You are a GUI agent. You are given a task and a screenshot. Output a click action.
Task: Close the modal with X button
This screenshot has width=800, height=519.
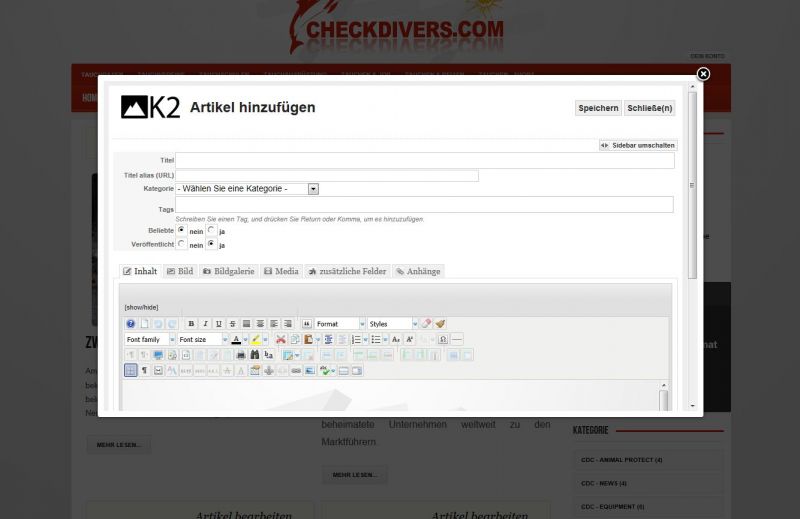pos(703,74)
